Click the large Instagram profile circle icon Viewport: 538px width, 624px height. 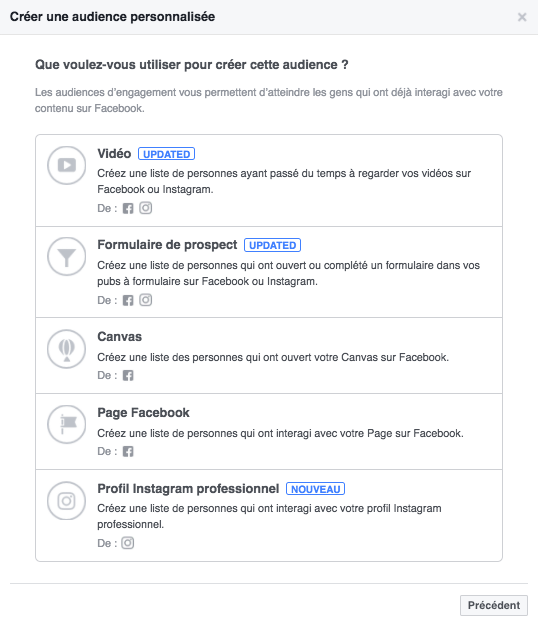click(x=66, y=501)
